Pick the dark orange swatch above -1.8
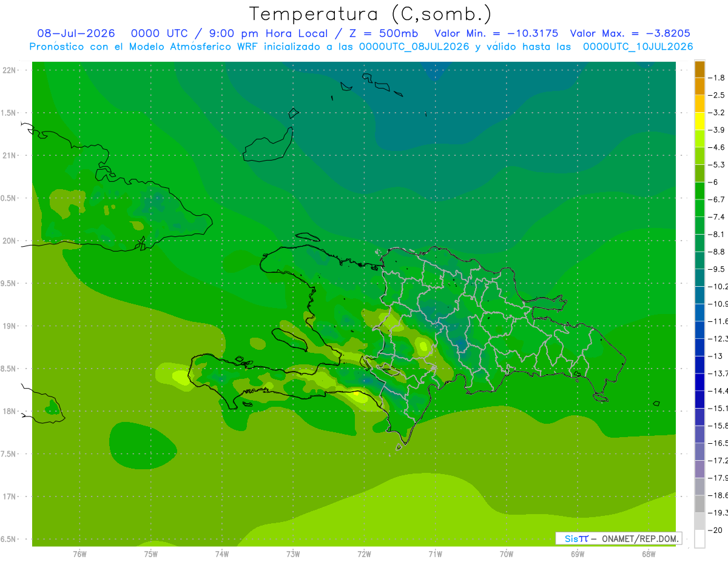The width and height of the screenshot is (728, 562). tap(699, 69)
